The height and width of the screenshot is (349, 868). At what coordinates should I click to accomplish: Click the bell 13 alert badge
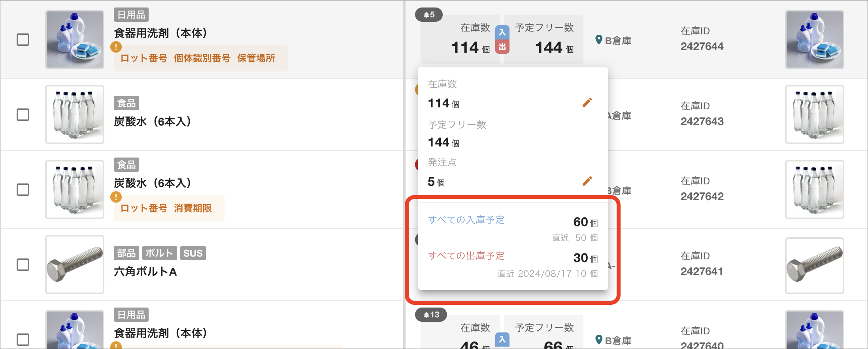pyautogui.click(x=431, y=315)
